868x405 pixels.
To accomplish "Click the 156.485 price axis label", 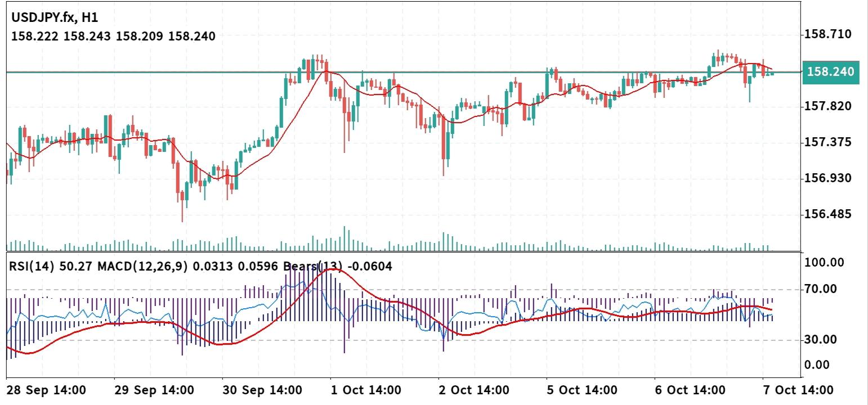I will pyautogui.click(x=828, y=214).
